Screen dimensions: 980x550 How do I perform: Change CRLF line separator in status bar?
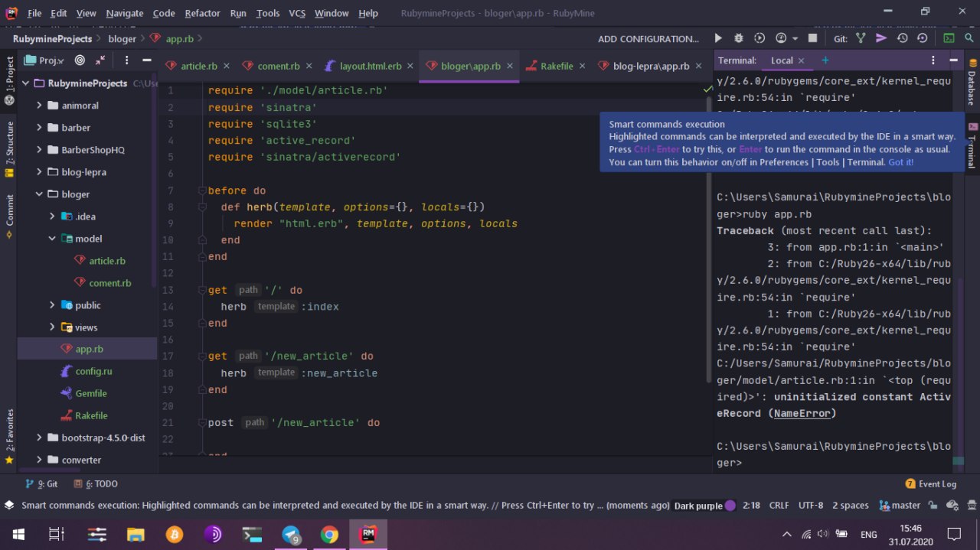point(779,506)
